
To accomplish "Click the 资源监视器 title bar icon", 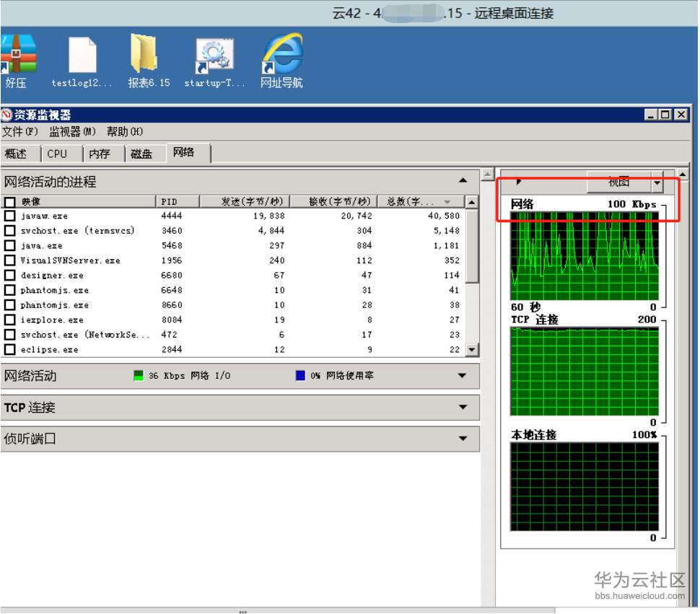I will (7, 115).
